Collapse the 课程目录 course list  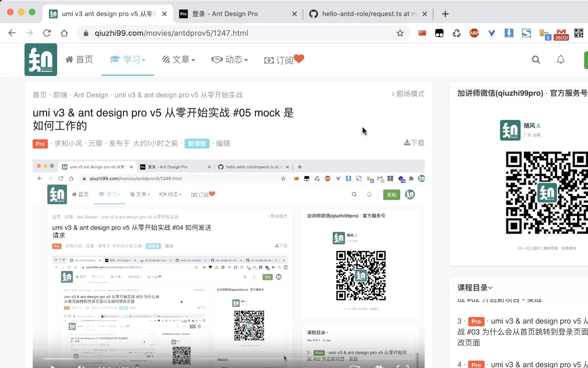click(x=475, y=288)
